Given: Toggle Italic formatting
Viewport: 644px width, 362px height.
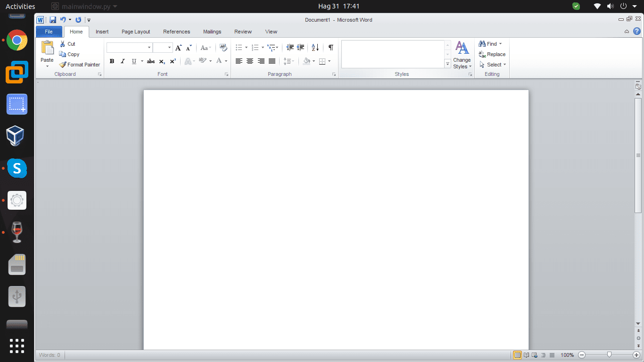Looking at the screenshot, I should 123,61.
